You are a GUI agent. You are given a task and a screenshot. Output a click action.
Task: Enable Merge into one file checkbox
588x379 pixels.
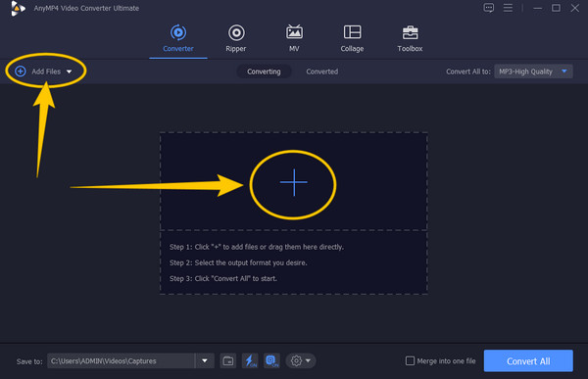point(410,361)
